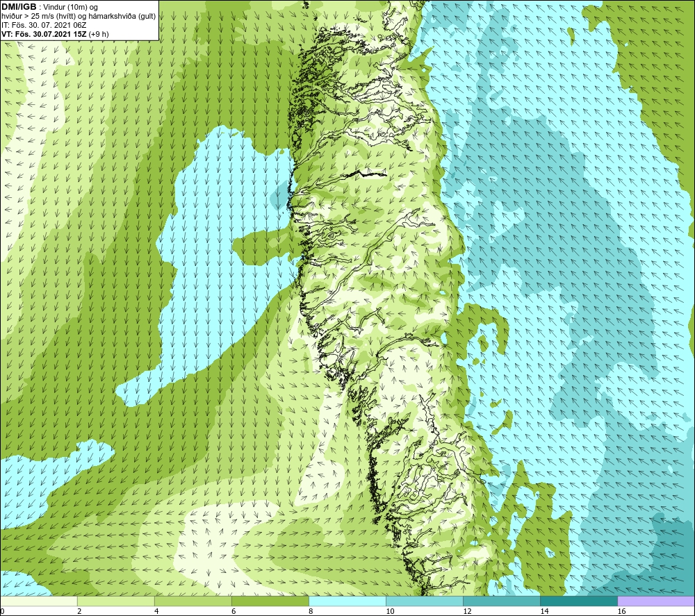
Task: Click the 6–8 dark green legend swatch
Action: pos(270,601)
